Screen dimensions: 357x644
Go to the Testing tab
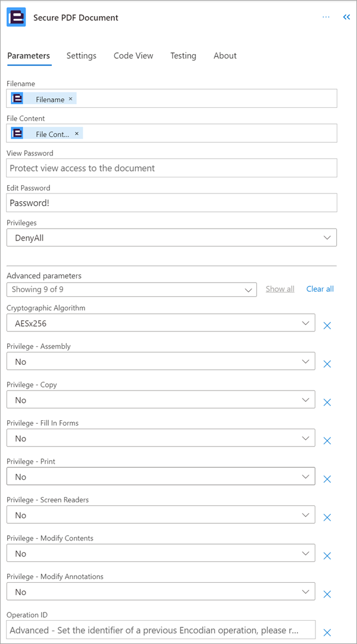pos(183,56)
